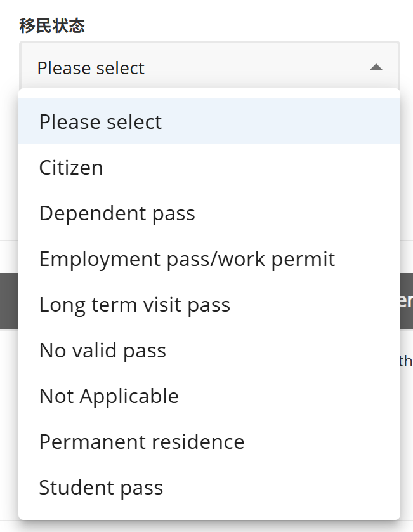
Task: Confirm Employment pass/work permit by clicking it
Action: [x=187, y=258]
